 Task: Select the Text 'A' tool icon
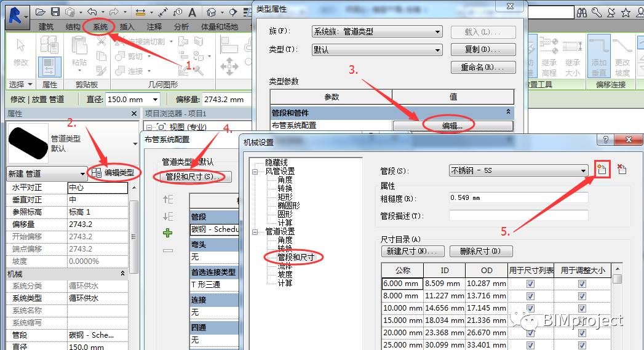192,12
